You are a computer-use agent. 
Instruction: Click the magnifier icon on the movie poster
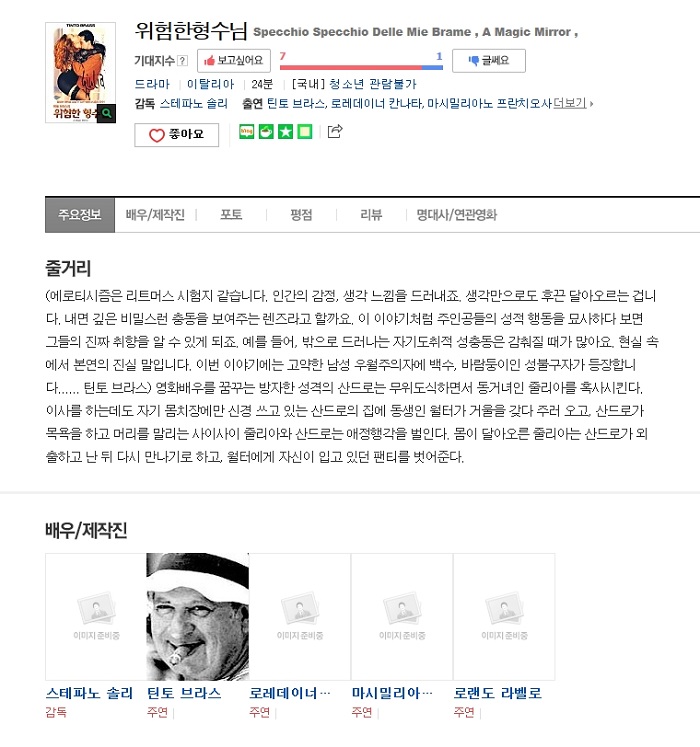click(106, 113)
